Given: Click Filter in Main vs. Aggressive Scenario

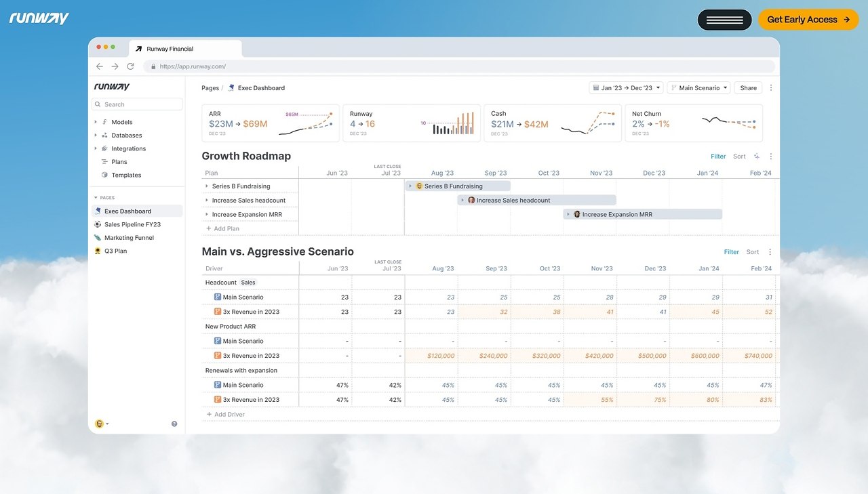Looking at the screenshot, I should [732, 252].
